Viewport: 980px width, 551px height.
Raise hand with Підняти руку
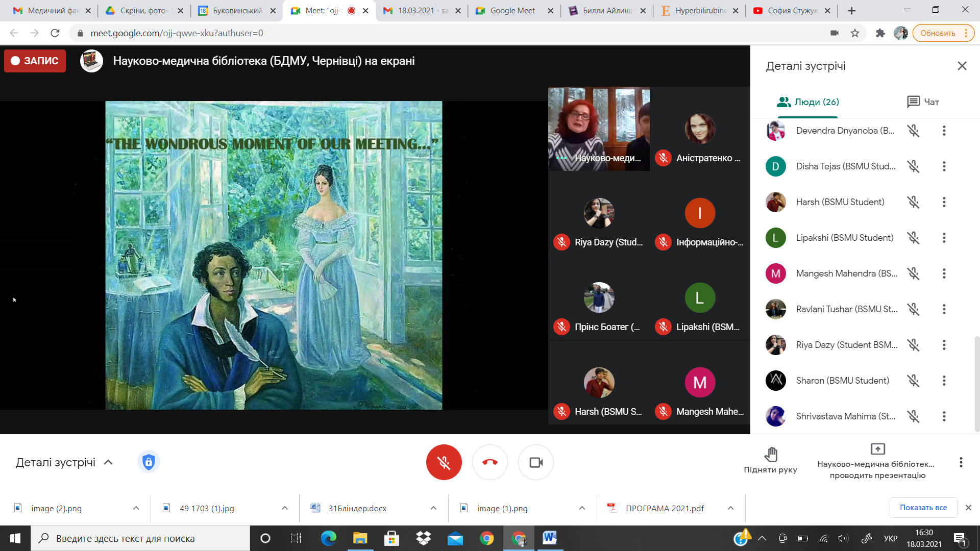[x=770, y=461]
